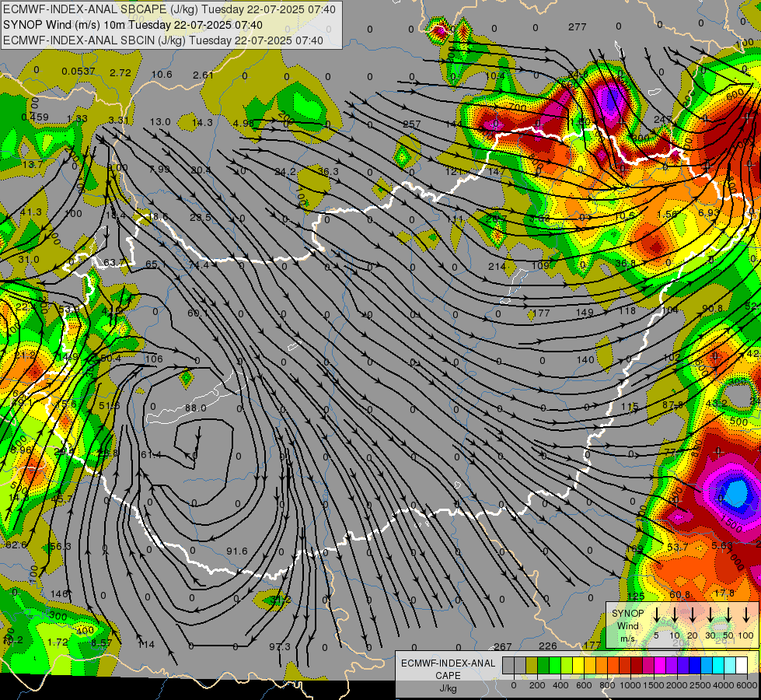Select the 2.72 map value
This screenshot has height=700, width=761.
[120, 73]
